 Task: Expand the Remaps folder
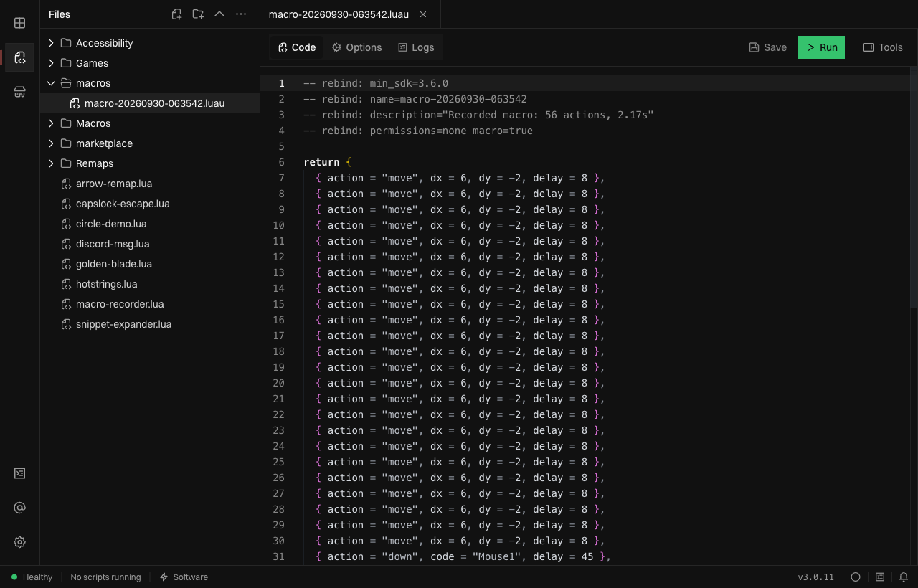150,163
